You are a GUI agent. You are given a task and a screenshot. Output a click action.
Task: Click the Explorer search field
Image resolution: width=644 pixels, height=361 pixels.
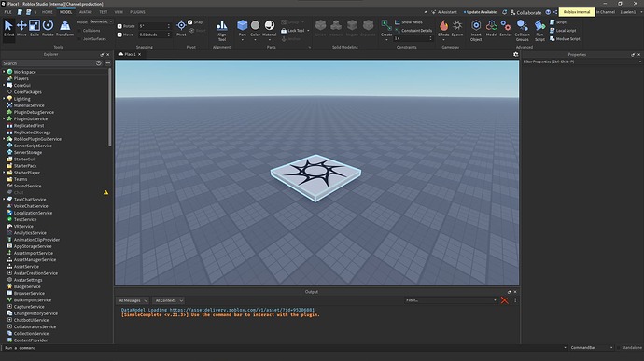coord(48,63)
